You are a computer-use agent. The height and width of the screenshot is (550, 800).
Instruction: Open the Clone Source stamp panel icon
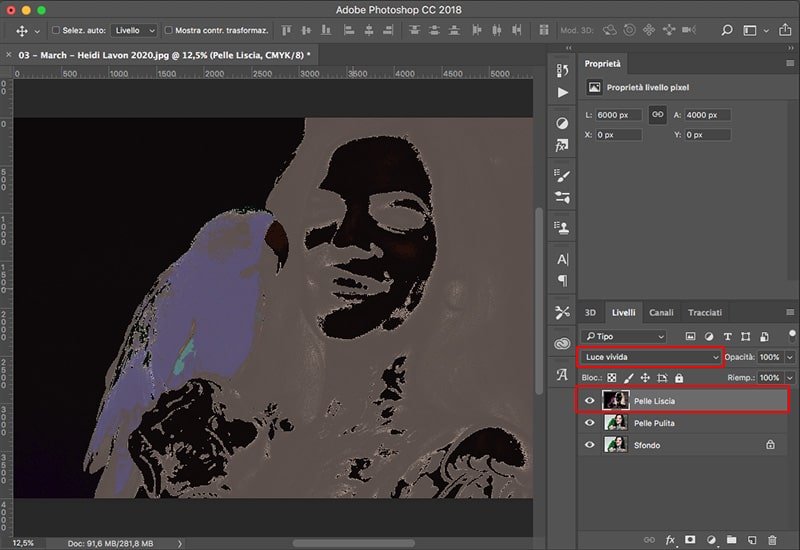coord(562,227)
